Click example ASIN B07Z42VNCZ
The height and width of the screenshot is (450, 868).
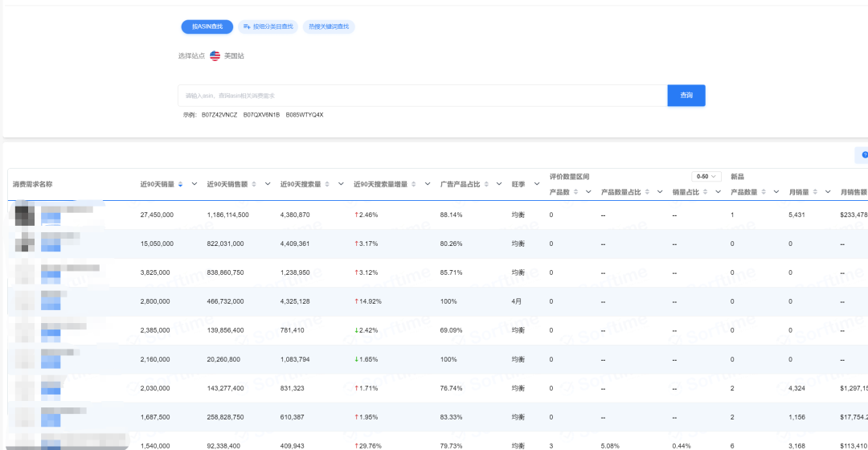tap(219, 115)
